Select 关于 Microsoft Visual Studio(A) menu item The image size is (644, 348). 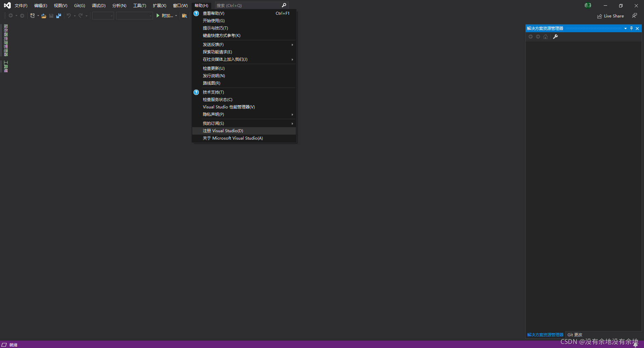tap(244, 138)
